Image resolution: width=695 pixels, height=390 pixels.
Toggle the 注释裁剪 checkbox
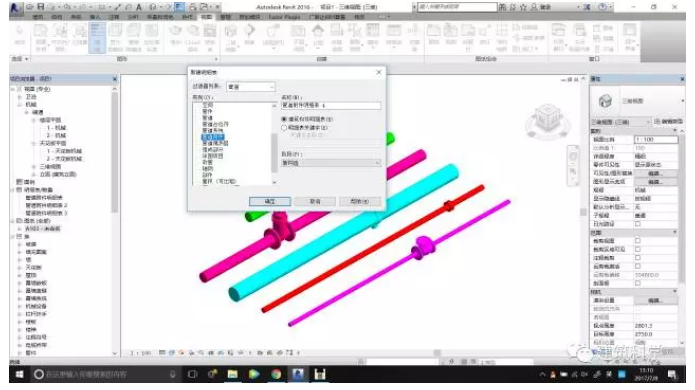click(x=637, y=257)
